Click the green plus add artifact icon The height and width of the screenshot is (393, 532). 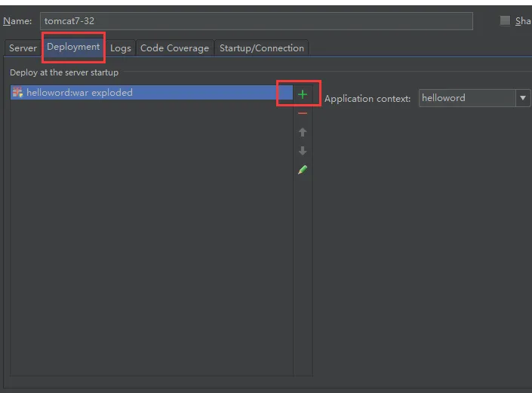click(303, 94)
